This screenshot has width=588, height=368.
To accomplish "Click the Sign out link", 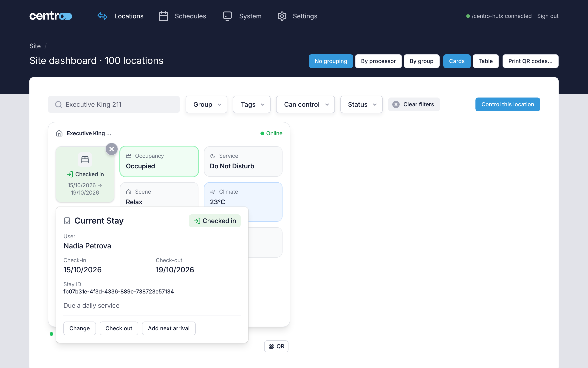I will click(x=548, y=16).
